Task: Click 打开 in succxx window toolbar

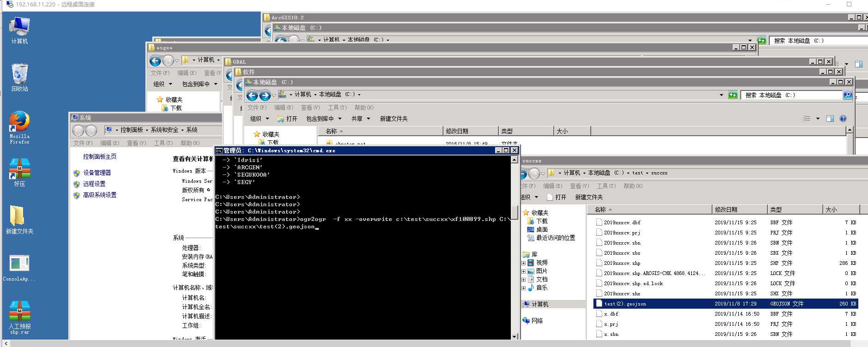Action: coord(557,197)
